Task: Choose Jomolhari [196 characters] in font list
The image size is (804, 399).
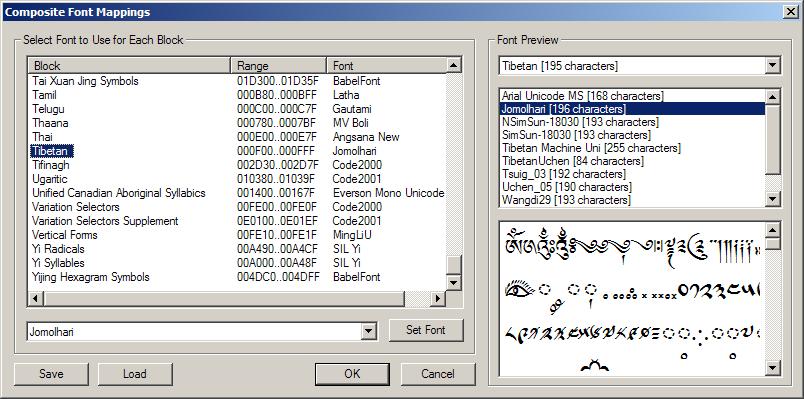Action: (632, 109)
